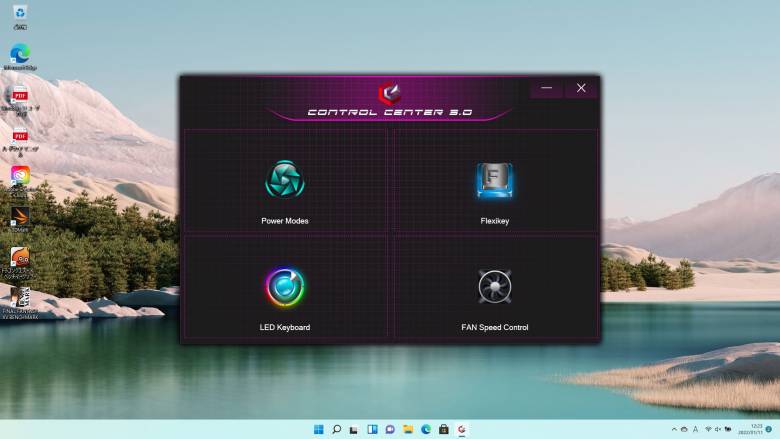Click the battery tray icon
This screenshot has height=439, width=780.
[x=728, y=429]
